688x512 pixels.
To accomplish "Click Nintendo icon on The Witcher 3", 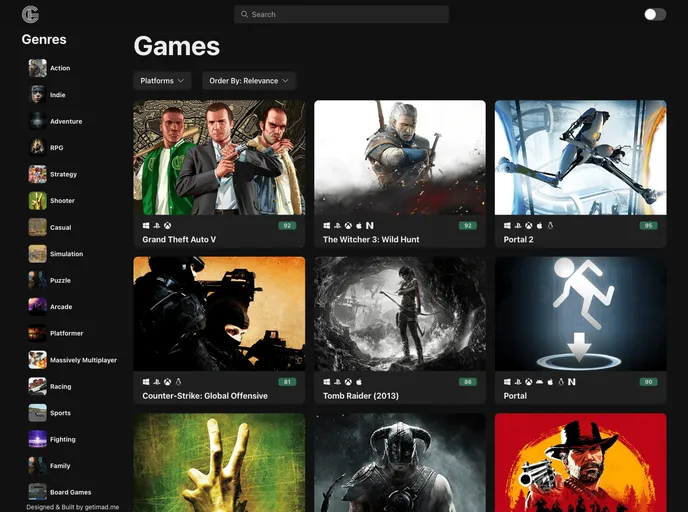I will click(370, 226).
